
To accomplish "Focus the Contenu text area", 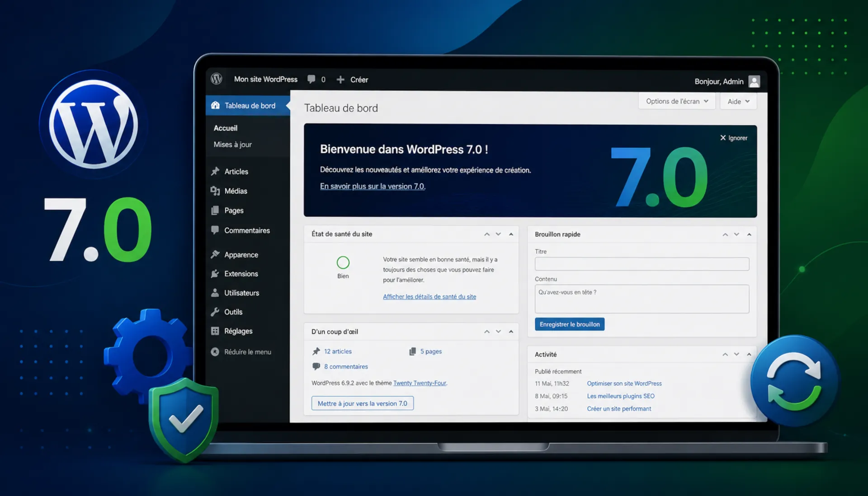I will coord(642,299).
